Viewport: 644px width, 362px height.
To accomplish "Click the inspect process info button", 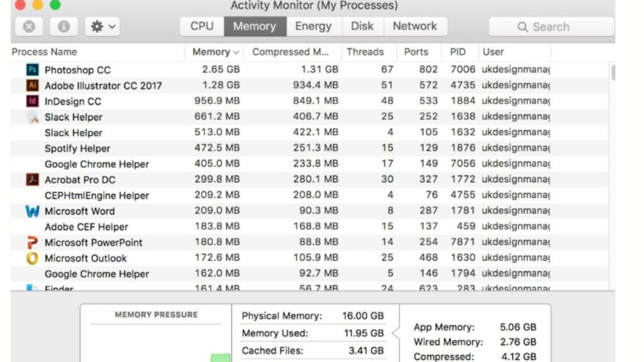I will coord(64,26).
